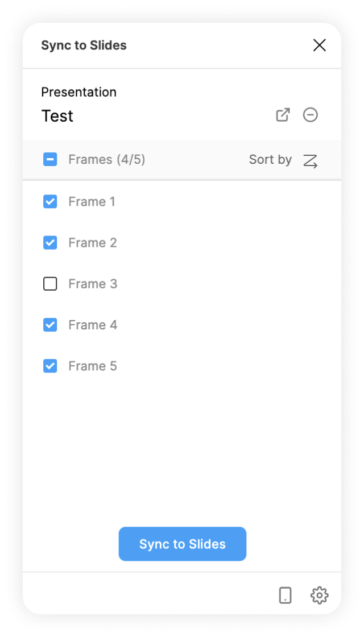Click the remove presentation minus icon

[311, 115]
